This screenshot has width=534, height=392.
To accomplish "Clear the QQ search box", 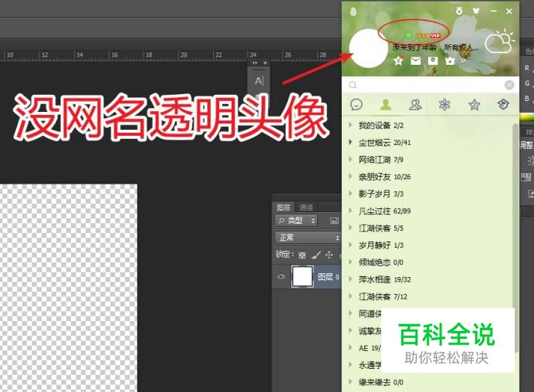I will click(x=509, y=84).
